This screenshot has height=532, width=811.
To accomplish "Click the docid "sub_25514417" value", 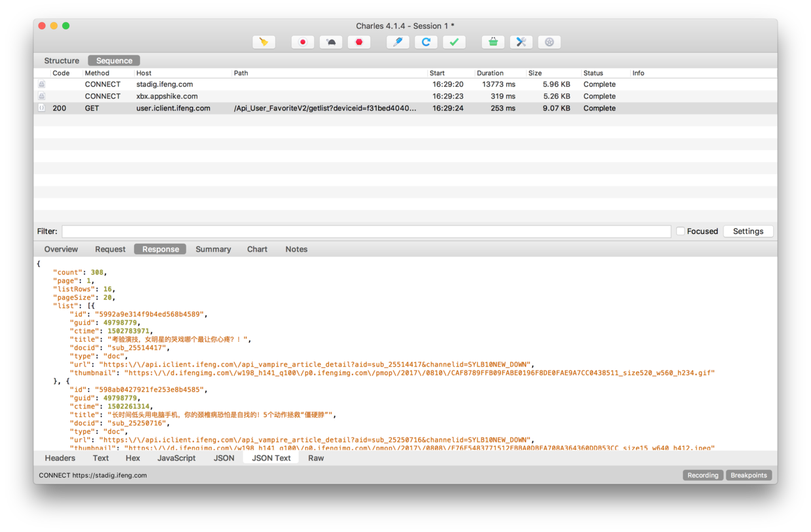I will (x=136, y=348).
